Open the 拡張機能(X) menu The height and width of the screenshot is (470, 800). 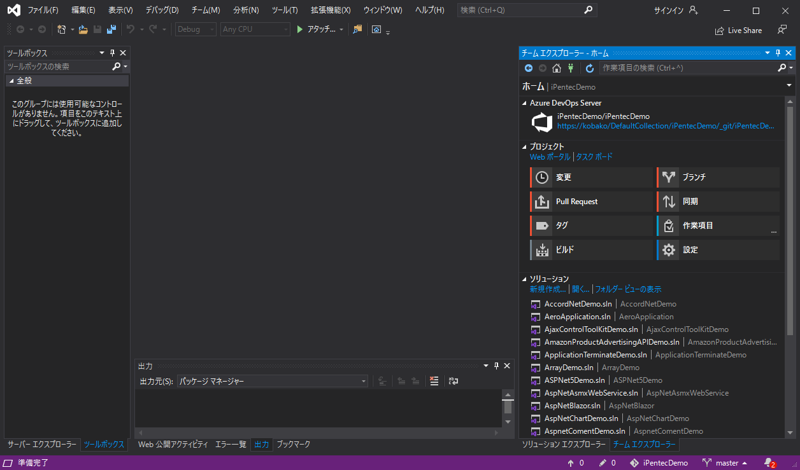331,10
